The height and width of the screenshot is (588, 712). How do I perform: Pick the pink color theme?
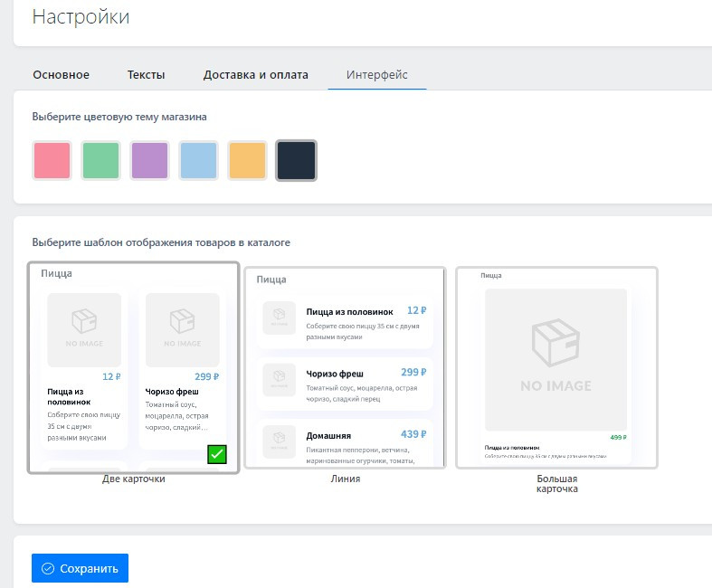(52, 161)
